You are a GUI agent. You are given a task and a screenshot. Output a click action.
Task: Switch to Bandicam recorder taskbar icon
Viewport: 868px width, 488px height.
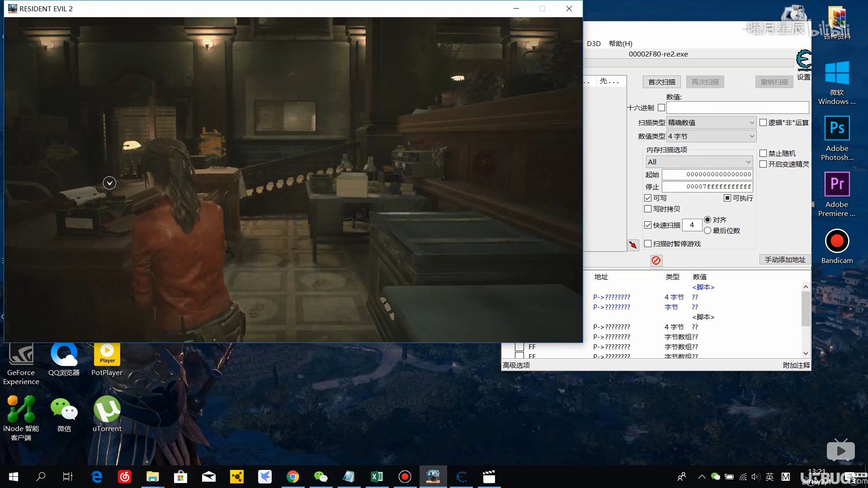(405, 477)
